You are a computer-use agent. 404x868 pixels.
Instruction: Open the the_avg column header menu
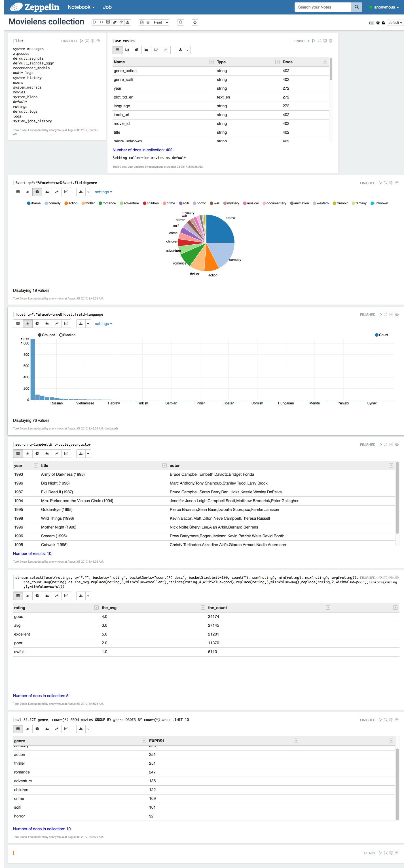pos(203,607)
